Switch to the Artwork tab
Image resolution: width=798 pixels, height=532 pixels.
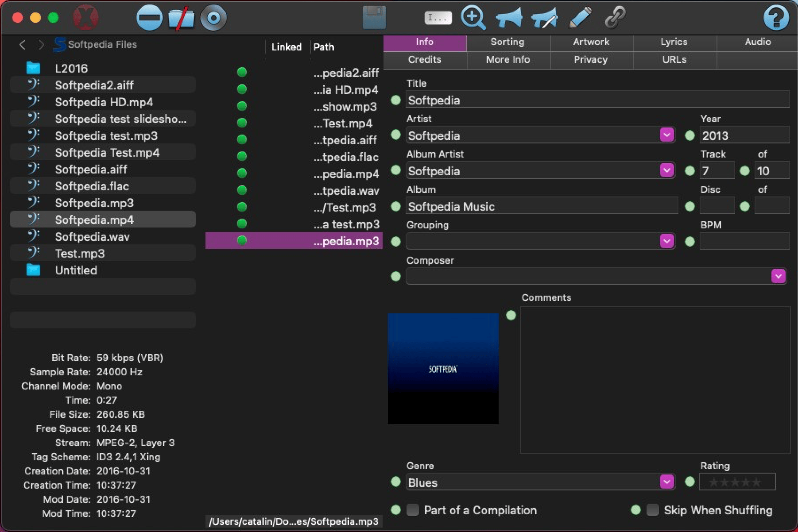[x=591, y=42]
